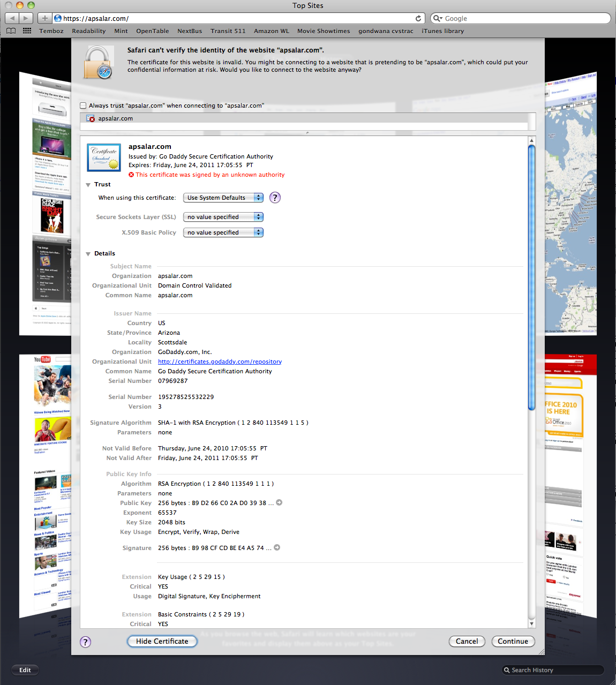Click the forward navigation arrow button
This screenshot has width=616, height=685.
tap(26, 18)
